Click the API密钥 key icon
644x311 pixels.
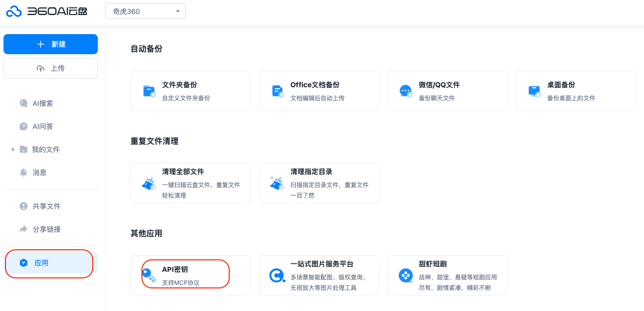[x=149, y=275]
